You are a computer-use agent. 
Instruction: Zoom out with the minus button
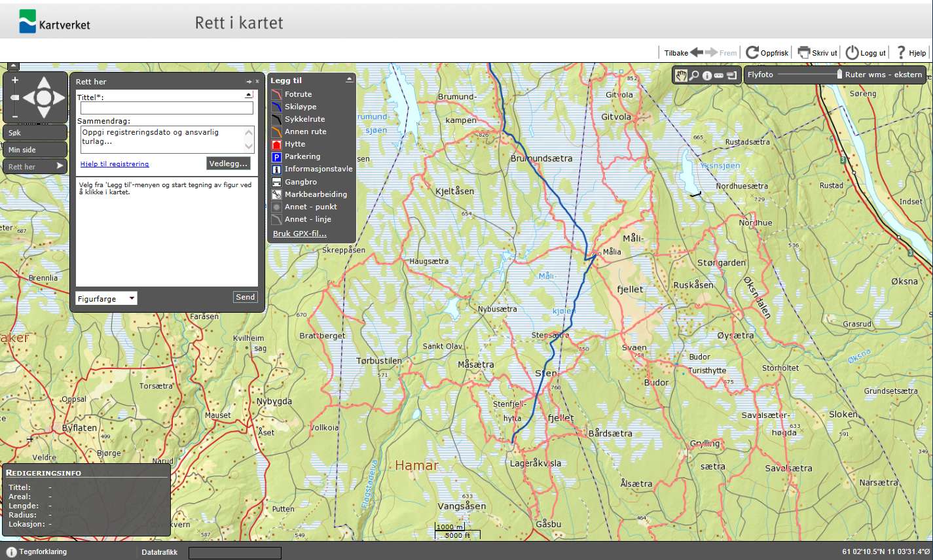tap(15, 116)
